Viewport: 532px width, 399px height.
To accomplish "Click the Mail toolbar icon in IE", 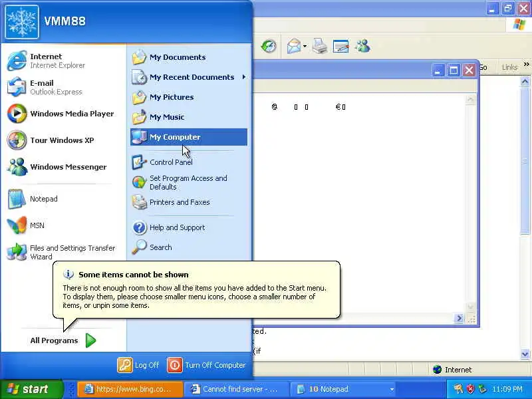I will coord(294,46).
